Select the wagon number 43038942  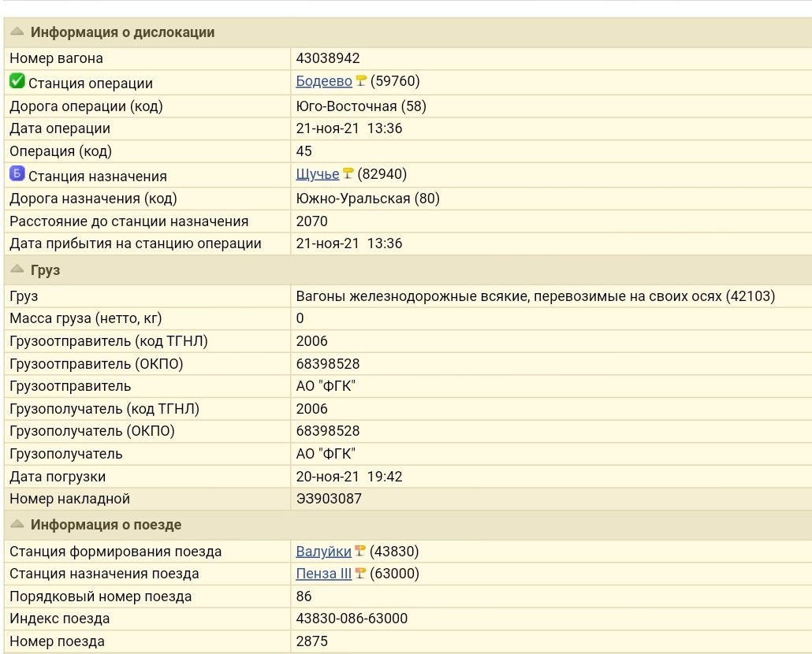click(328, 58)
